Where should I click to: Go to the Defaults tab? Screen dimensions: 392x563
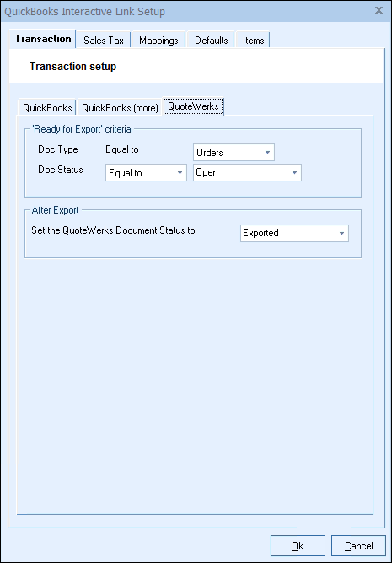211,41
